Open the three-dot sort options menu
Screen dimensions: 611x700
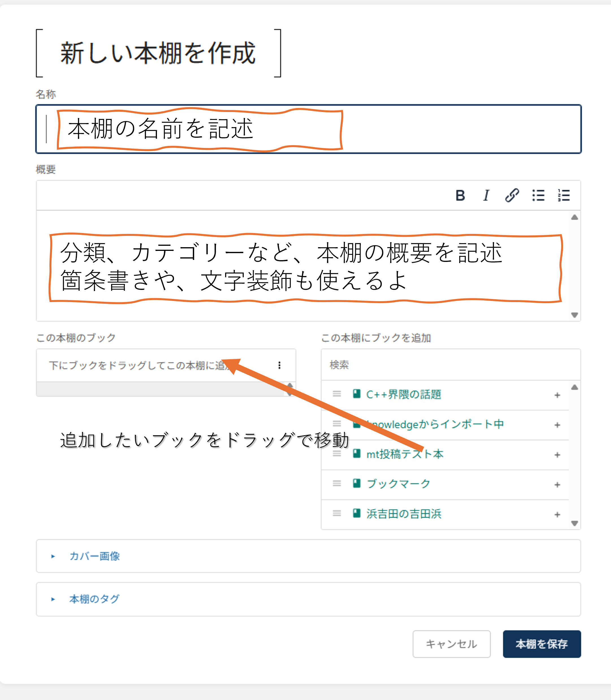(x=279, y=365)
